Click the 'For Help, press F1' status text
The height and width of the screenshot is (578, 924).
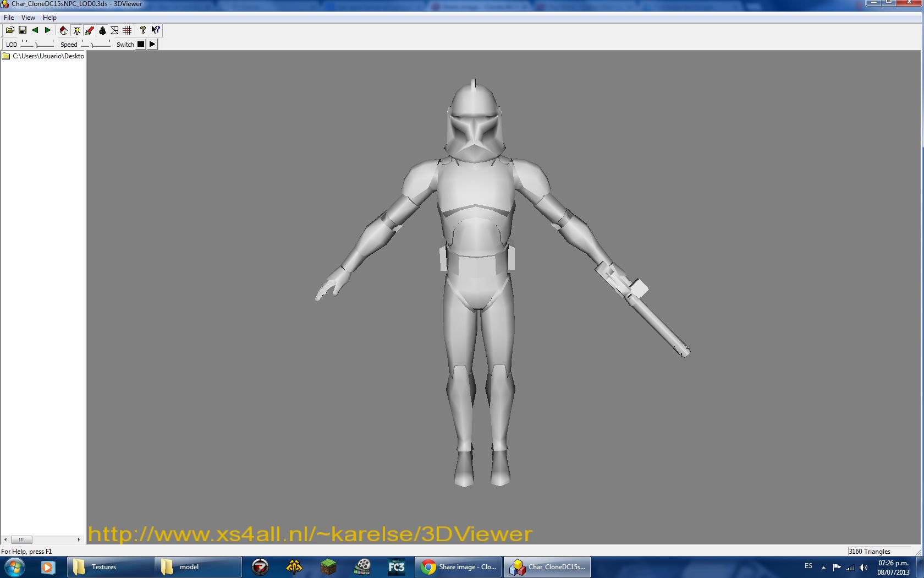click(26, 552)
